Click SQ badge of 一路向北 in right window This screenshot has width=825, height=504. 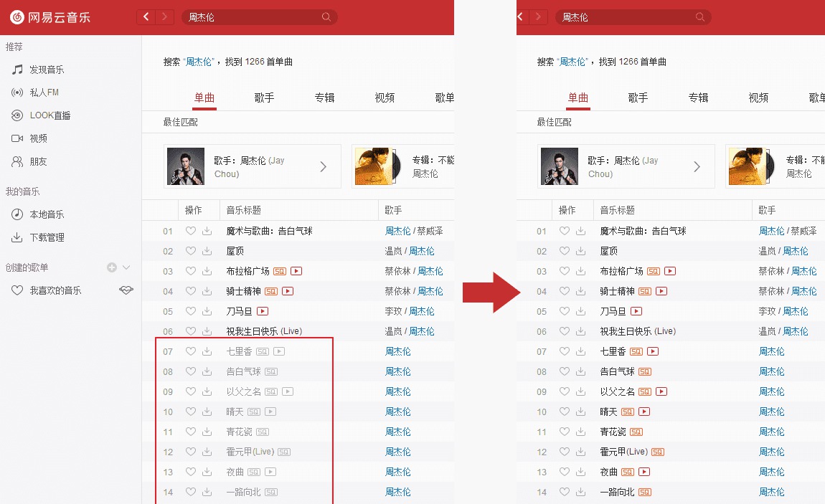point(645,492)
